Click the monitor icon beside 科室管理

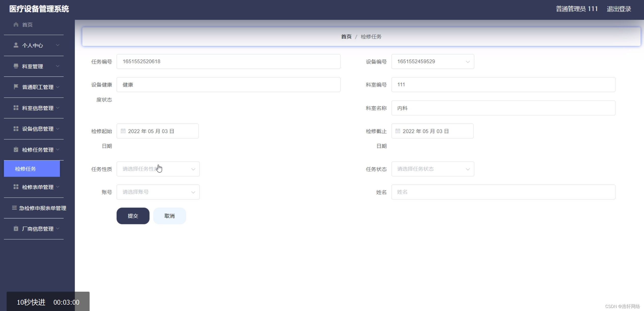coord(16,66)
